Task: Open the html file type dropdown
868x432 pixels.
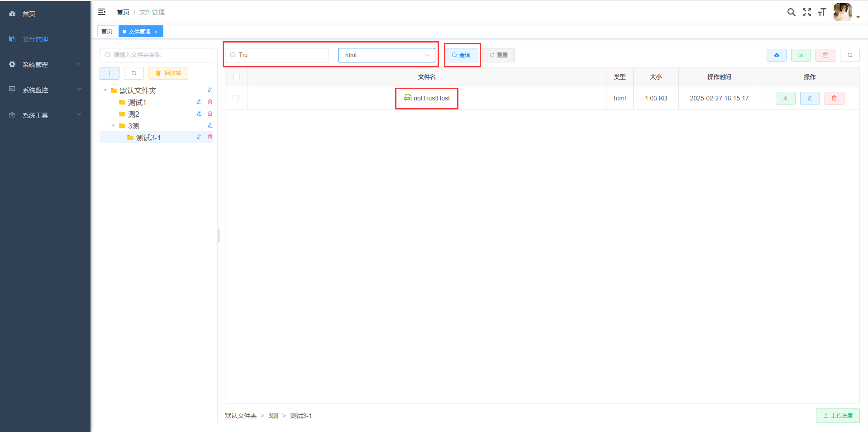Action: [386, 55]
